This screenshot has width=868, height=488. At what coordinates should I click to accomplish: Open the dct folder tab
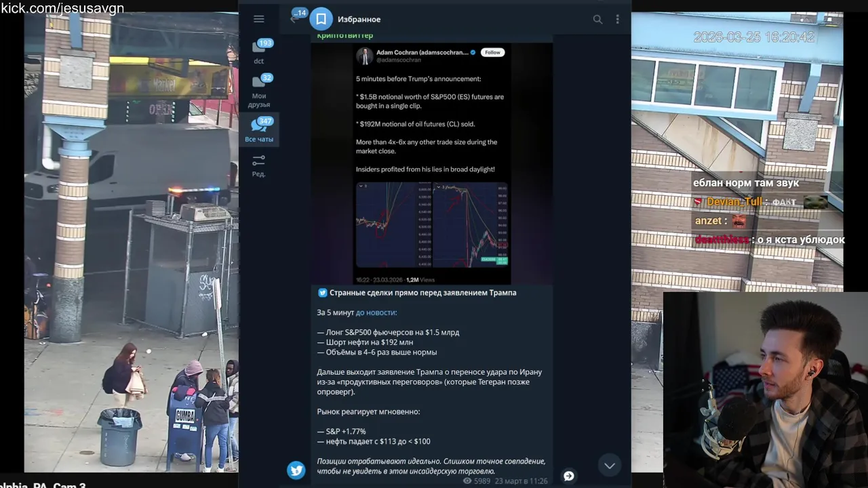259,52
